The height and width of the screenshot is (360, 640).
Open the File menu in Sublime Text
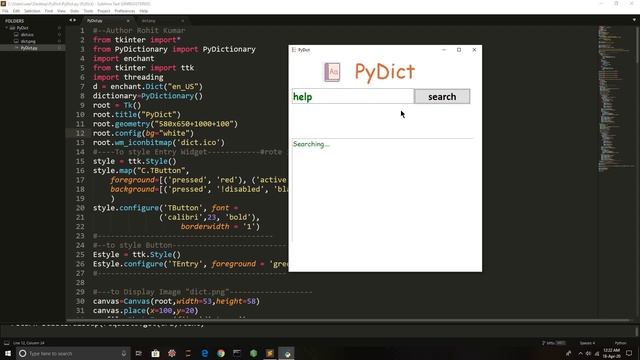pos(5,11)
